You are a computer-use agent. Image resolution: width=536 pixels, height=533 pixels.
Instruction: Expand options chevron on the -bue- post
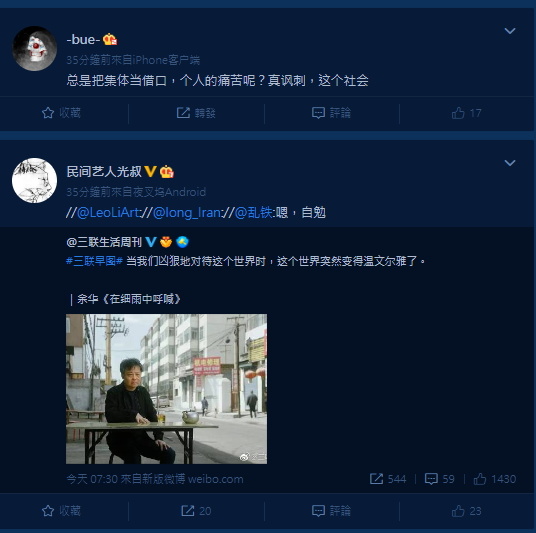(x=510, y=31)
